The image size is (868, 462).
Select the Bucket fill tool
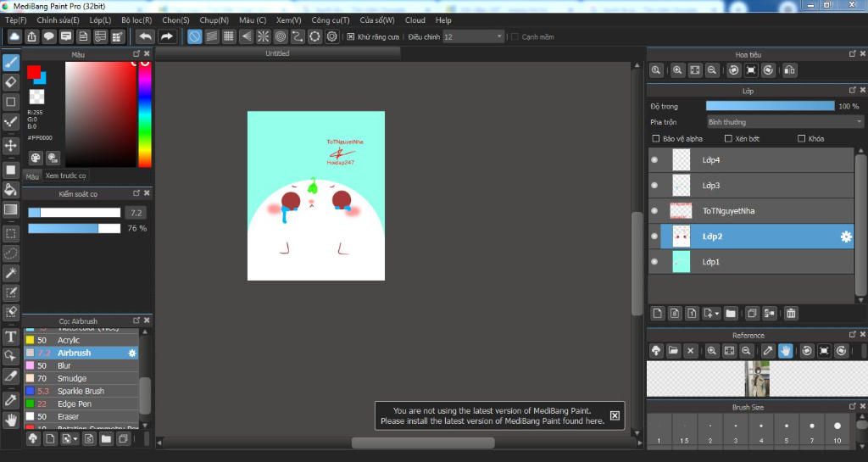click(x=11, y=190)
